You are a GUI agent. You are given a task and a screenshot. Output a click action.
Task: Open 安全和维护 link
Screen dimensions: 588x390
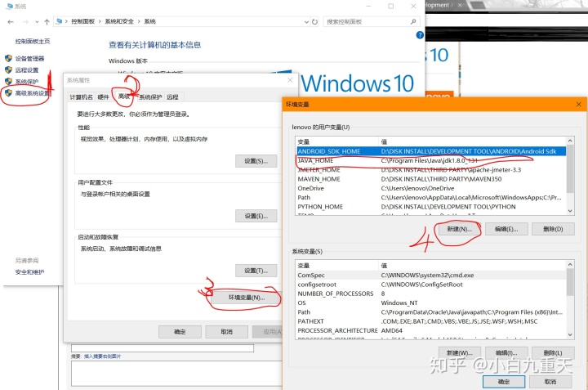click(29, 272)
